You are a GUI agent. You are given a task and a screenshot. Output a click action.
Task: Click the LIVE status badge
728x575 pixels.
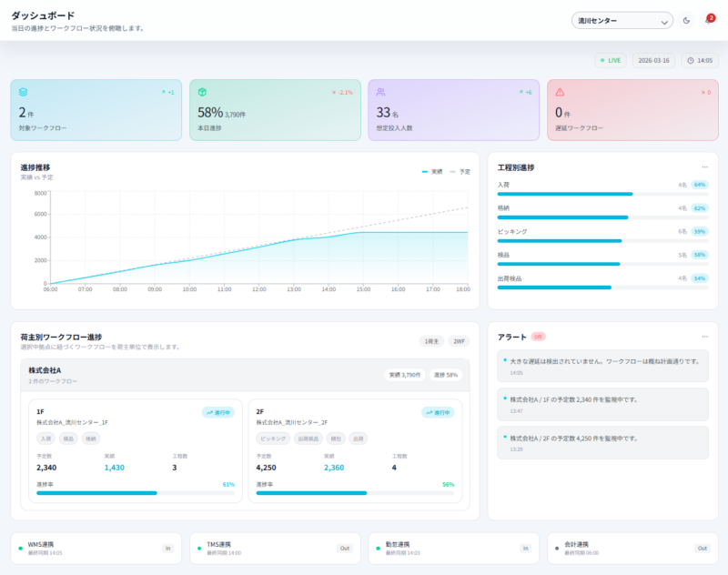point(611,60)
